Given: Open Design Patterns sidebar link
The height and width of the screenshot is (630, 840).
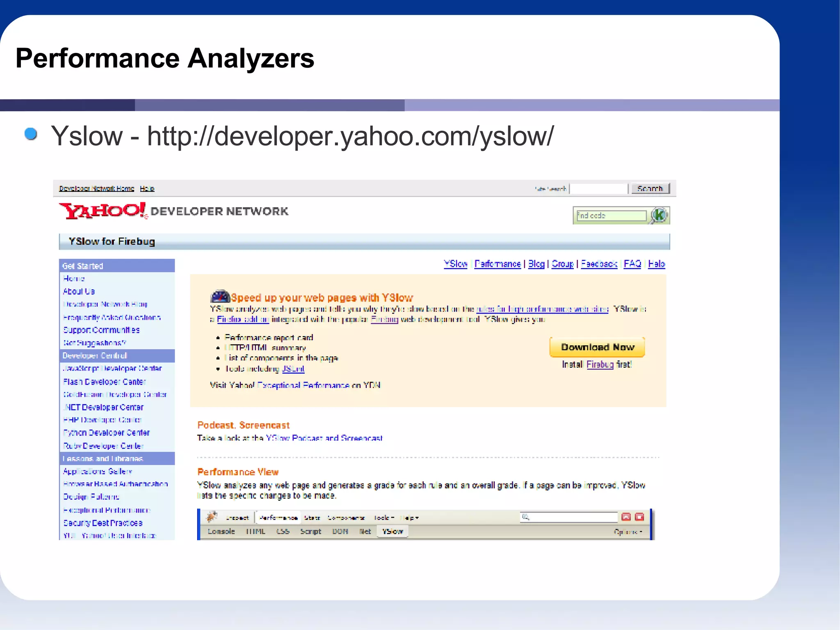Looking at the screenshot, I should coord(91,497).
